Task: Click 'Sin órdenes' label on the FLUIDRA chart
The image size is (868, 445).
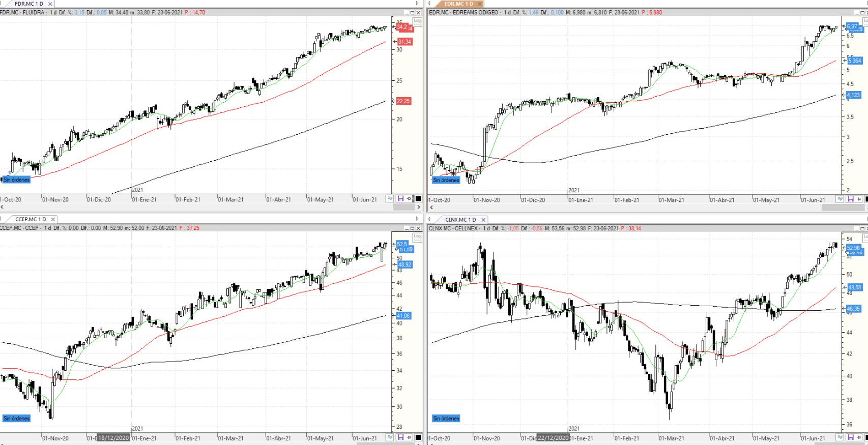Action: [x=16, y=180]
